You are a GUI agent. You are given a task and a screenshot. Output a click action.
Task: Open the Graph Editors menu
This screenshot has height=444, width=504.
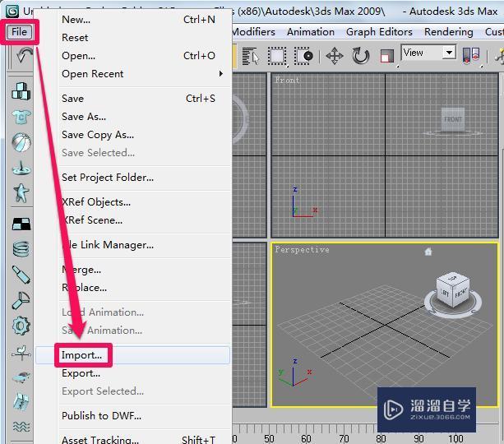pos(379,32)
